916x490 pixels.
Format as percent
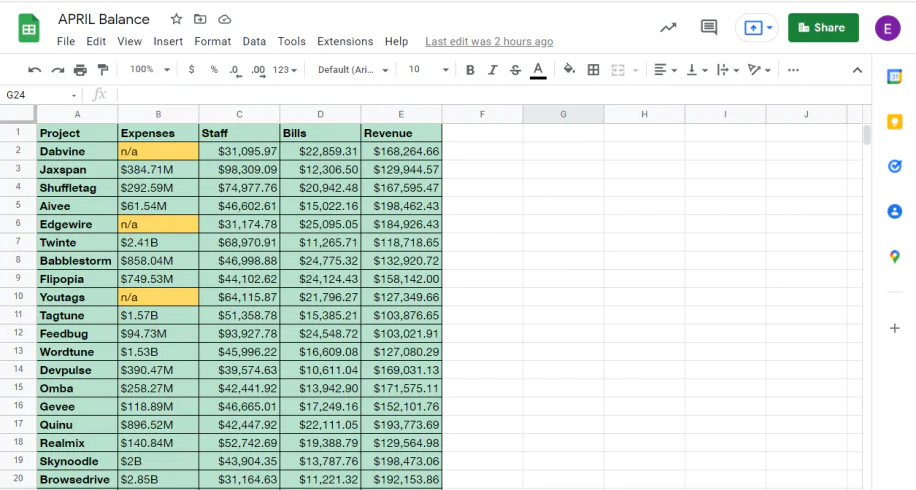click(x=214, y=69)
